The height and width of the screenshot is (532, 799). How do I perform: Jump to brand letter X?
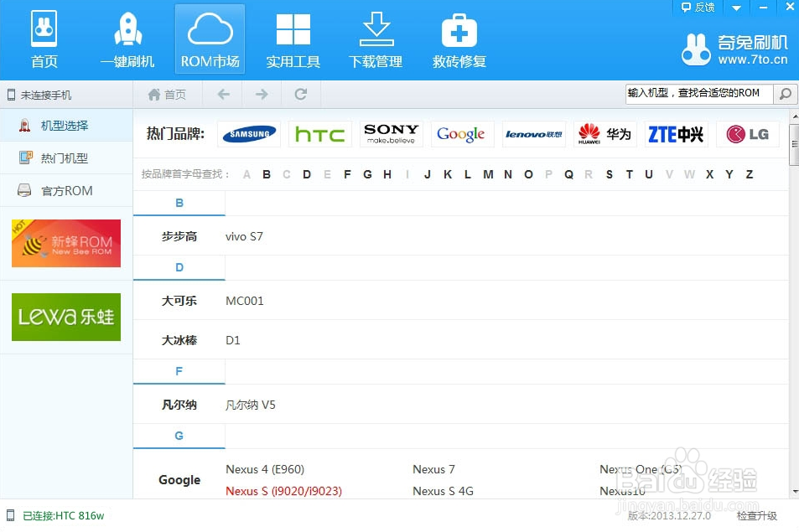[709, 174]
